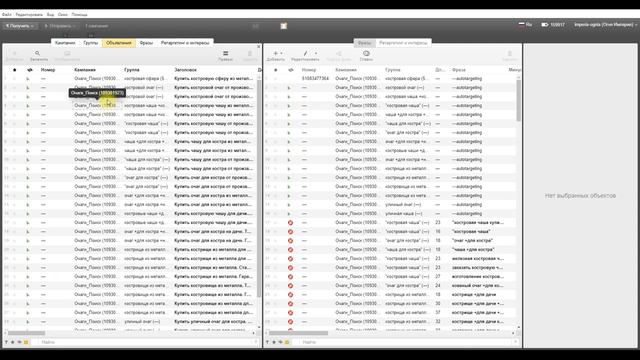This screenshot has width=640, height=360.
Task: Click the 109917 balance indicator
Action: (x=553, y=24)
